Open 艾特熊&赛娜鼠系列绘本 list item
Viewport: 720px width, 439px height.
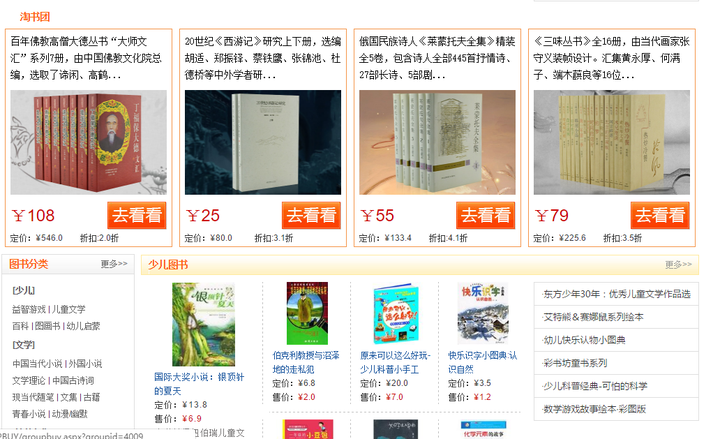[593, 317]
